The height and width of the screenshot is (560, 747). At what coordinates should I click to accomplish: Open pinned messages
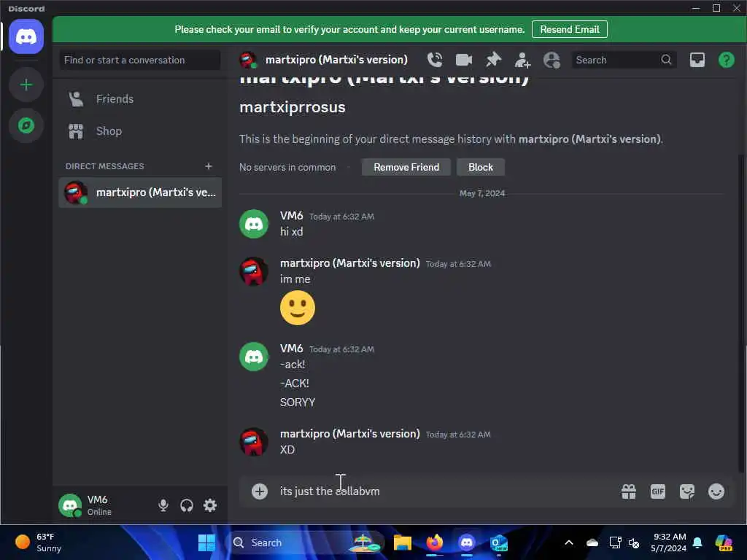point(493,60)
